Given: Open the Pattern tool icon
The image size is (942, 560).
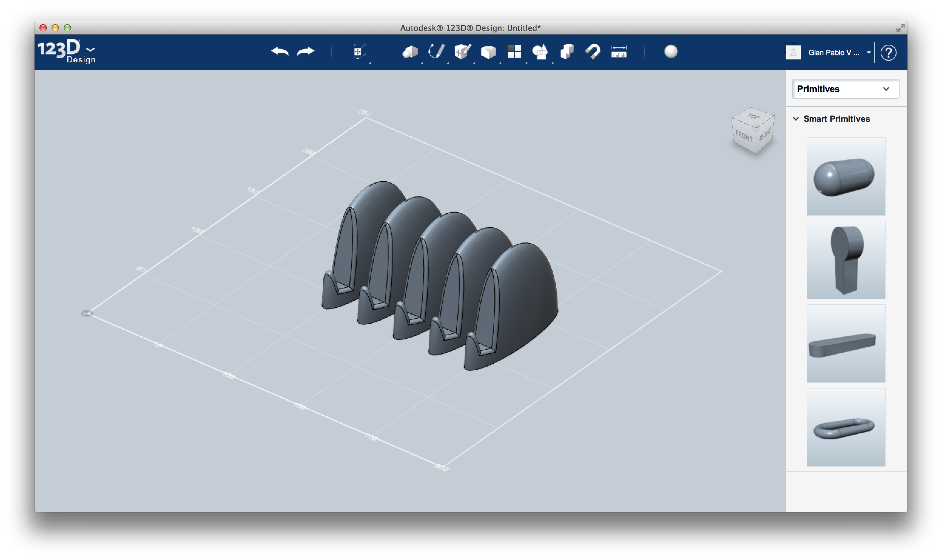Looking at the screenshot, I should pos(514,52).
